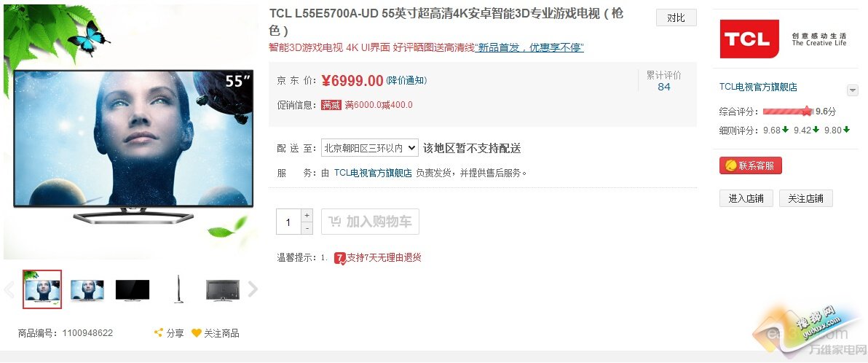
Task: Click the 关注店铺 button
Action: pyautogui.click(x=806, y=198)
